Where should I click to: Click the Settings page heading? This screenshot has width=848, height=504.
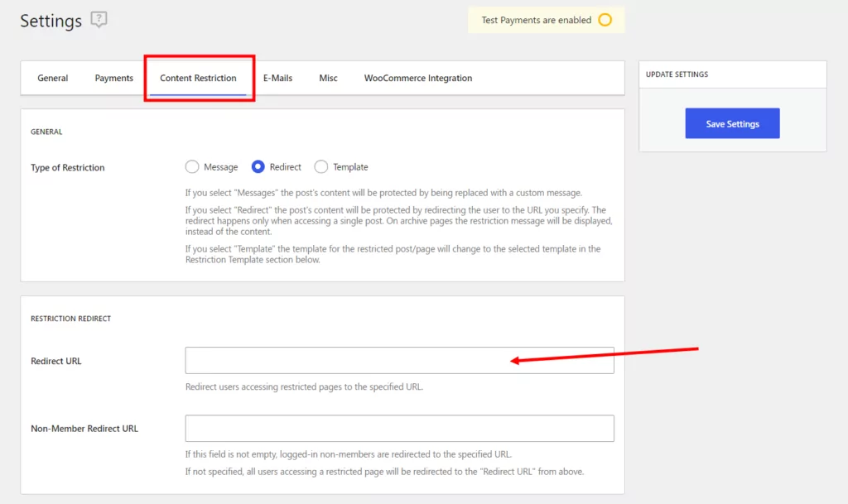[51, 21]
